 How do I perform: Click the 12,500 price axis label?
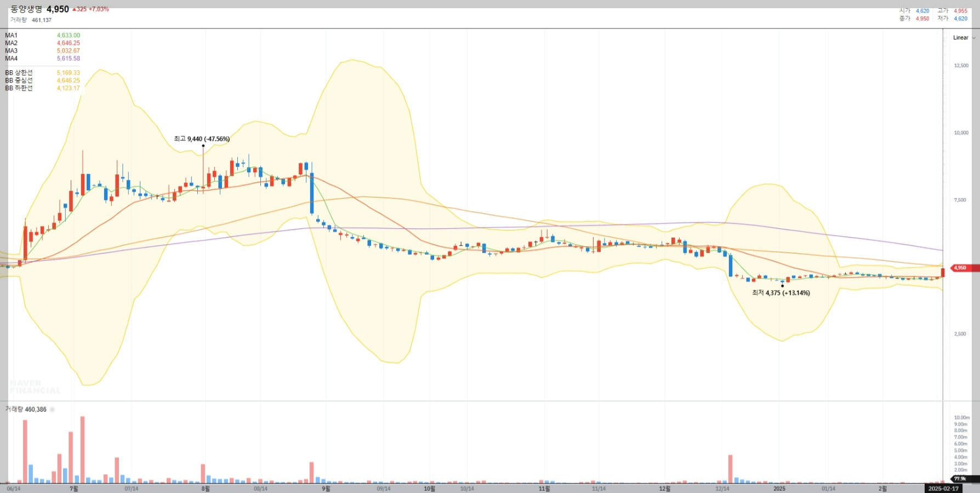961,66
